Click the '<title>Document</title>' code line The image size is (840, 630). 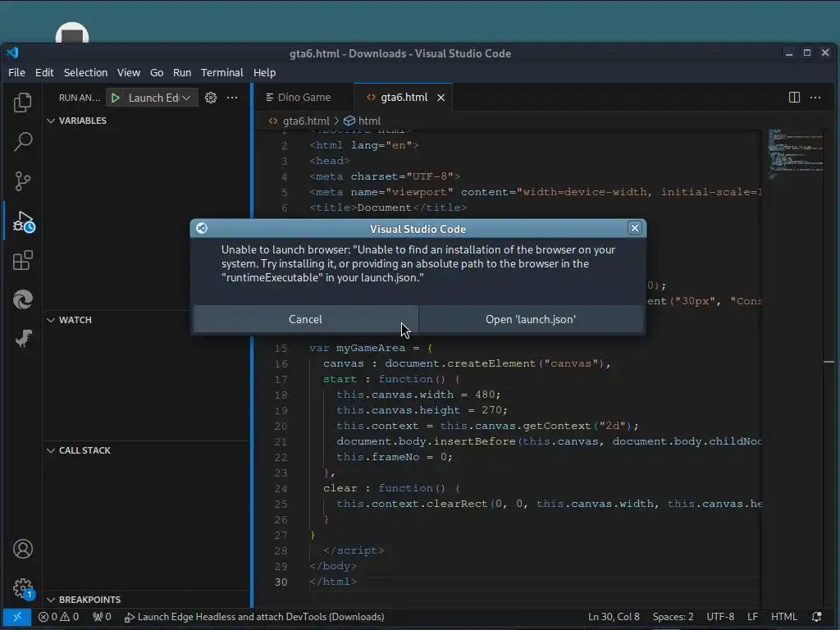pyautogui.click(x=388, y=208)
